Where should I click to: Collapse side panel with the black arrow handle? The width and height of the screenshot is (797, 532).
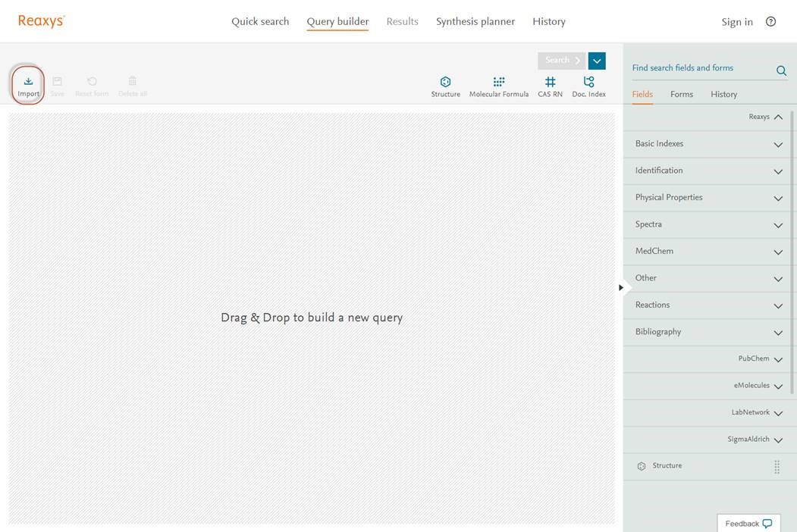click(x=621, y=288)
